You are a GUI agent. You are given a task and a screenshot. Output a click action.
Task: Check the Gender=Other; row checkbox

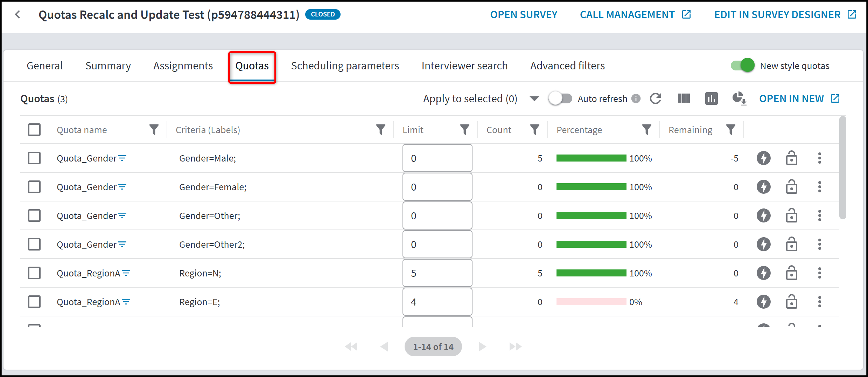point(34,215)
